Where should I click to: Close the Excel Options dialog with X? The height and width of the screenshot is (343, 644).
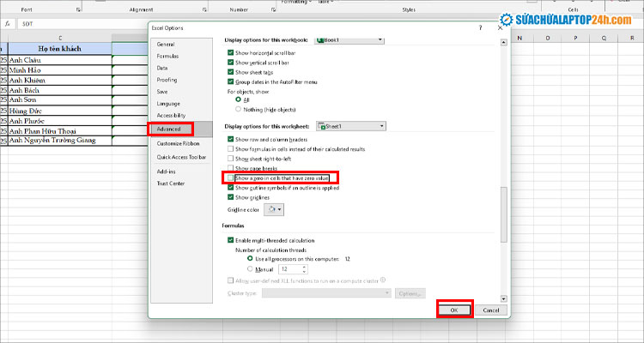coord(501,28)
